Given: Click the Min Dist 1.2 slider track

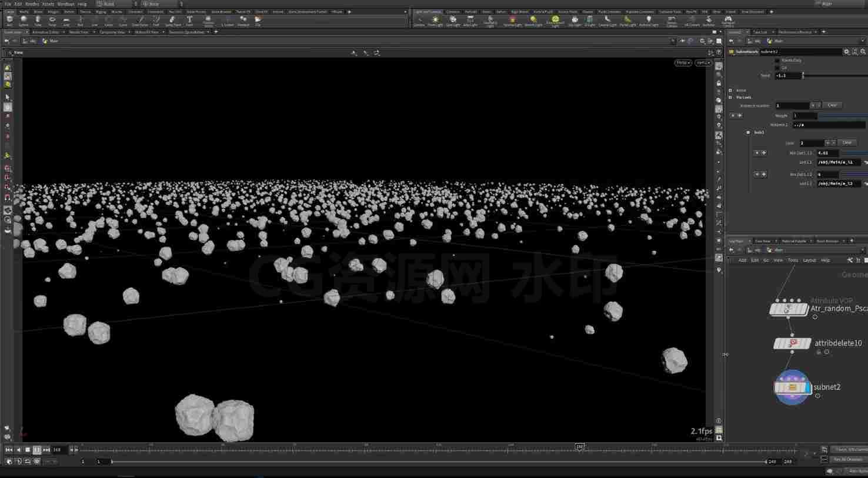Looking at the screenshot, I should tap(853, 174).
